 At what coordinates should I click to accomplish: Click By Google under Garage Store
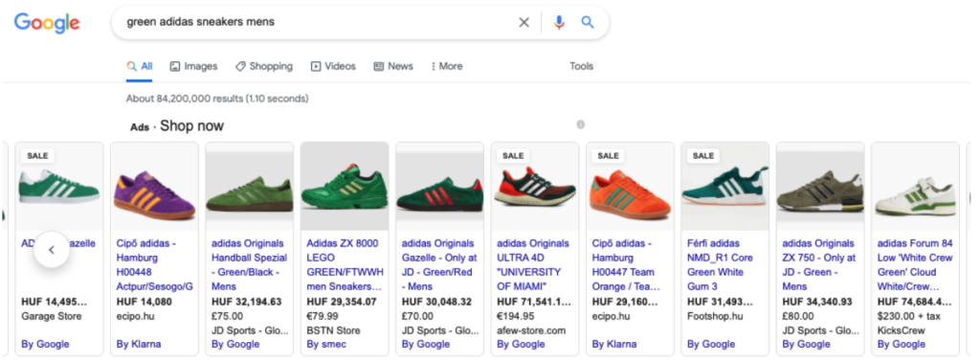45,344
